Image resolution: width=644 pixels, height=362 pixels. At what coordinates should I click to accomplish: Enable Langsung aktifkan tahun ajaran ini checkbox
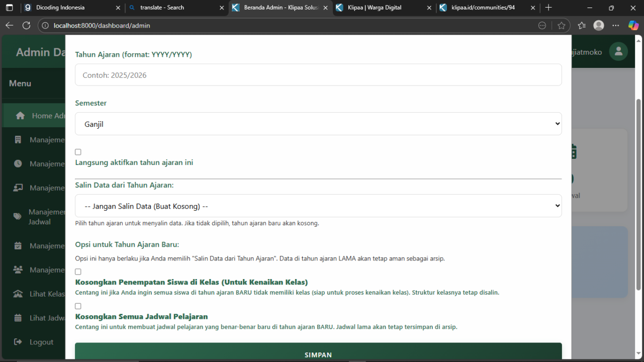click(x=78, y=152)
